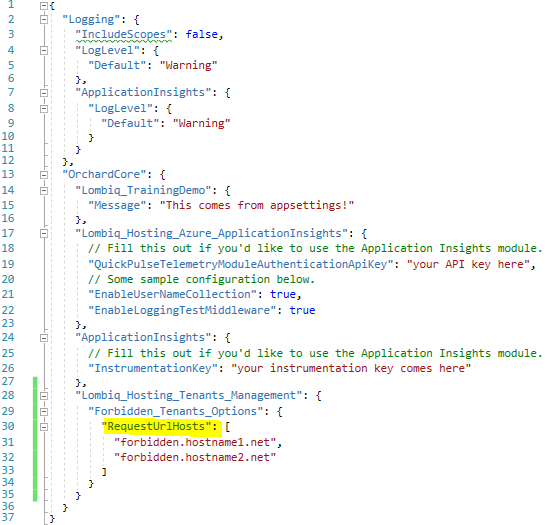Collapse "LogLevel" block on line 4
Screen dimensions: 547x525
coord(44,51)
